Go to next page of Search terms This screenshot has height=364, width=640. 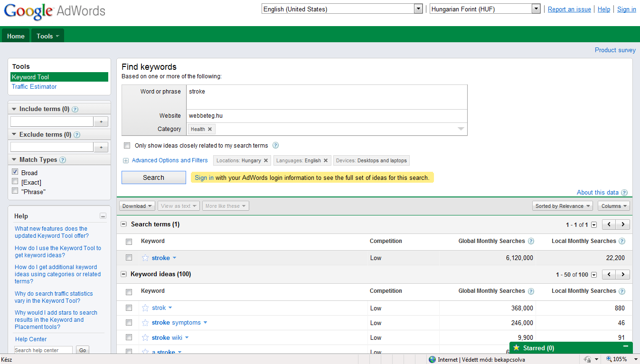[x=623, y=224]
